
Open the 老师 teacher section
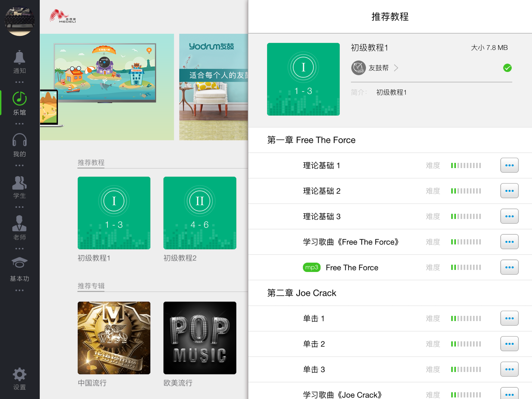pyautogui.click(x=19, y=223)
